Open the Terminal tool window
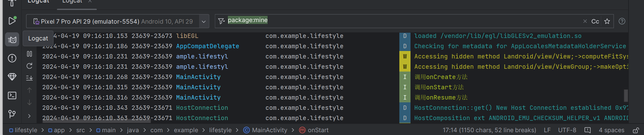 tap(12, 95)
